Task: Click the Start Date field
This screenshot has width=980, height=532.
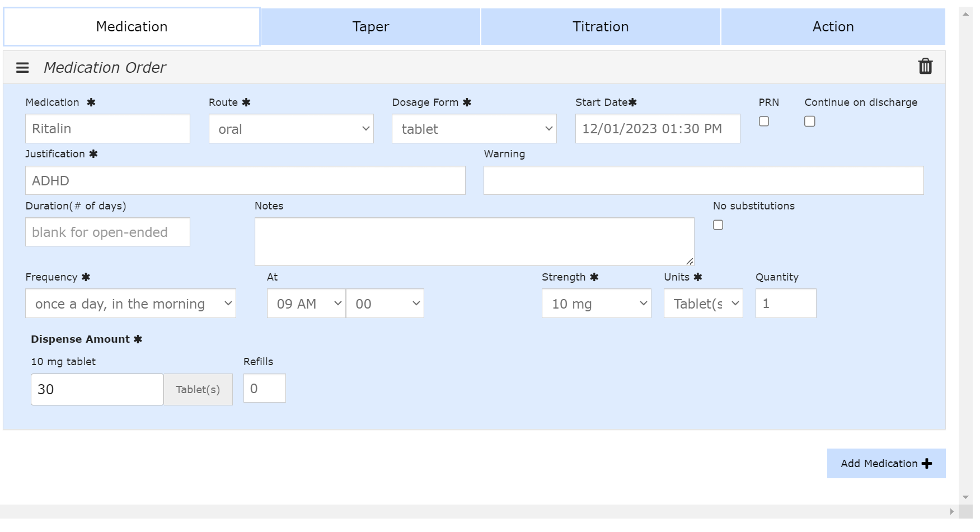Action: [658, 129]
